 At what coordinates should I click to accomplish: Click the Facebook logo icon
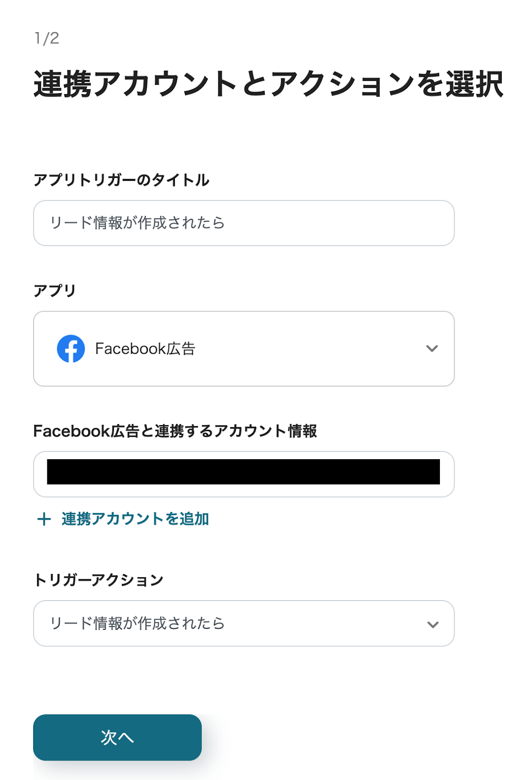pos(71,349)
